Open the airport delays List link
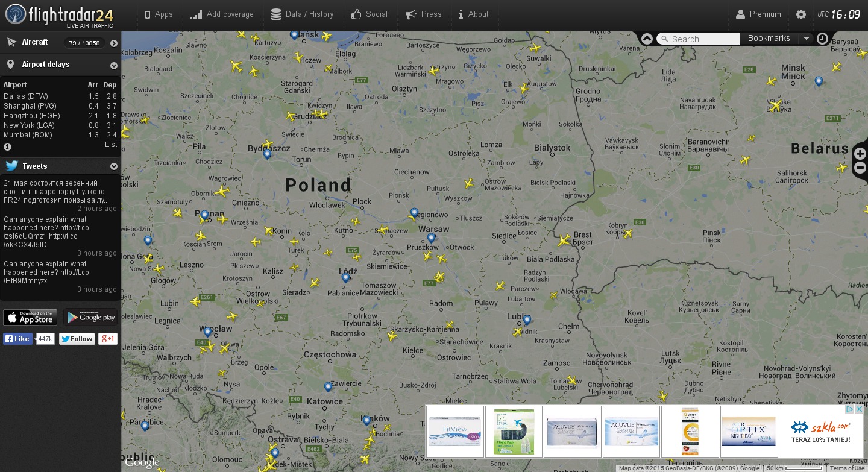Viewport: 868px width, 472px height. [x=111, y=145]
